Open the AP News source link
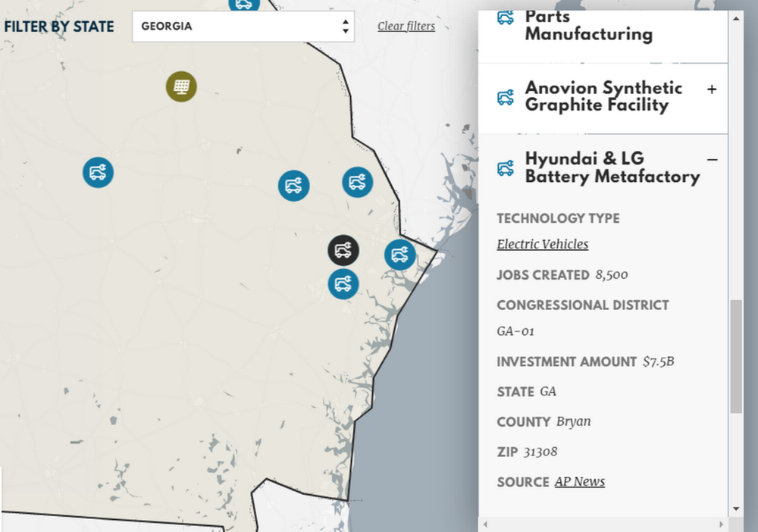The width and height of the screenshot is (758, 532). click(x=580, y=482)
